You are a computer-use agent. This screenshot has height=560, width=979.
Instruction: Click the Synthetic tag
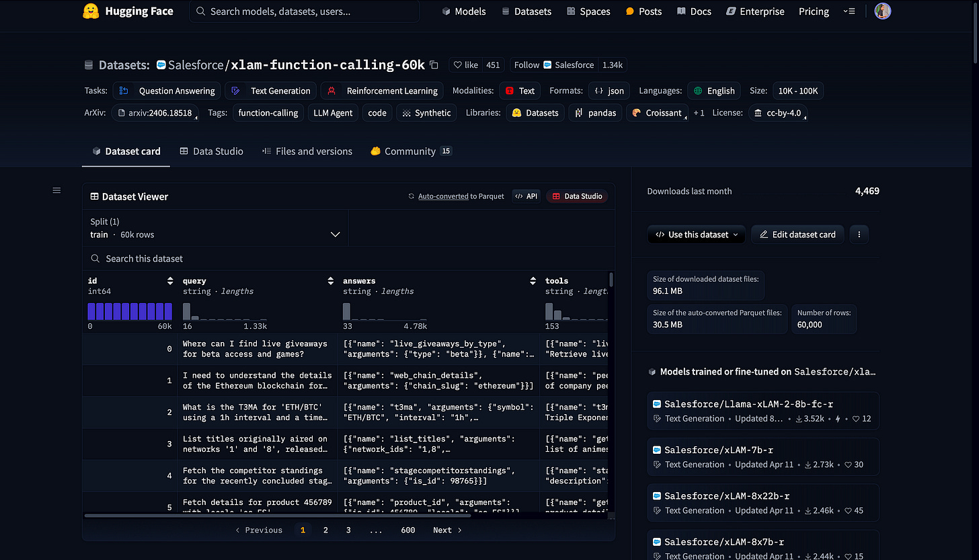[x=426, y=113]
